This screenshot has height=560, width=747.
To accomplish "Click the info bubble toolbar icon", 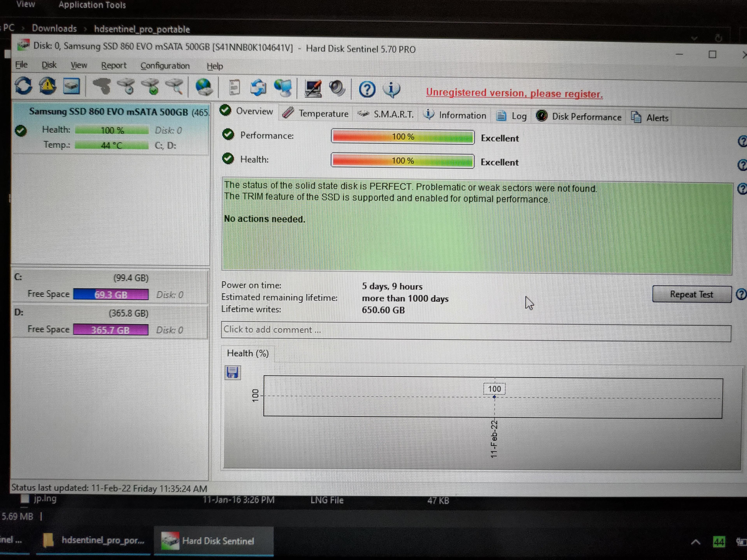I will point(391,89).
